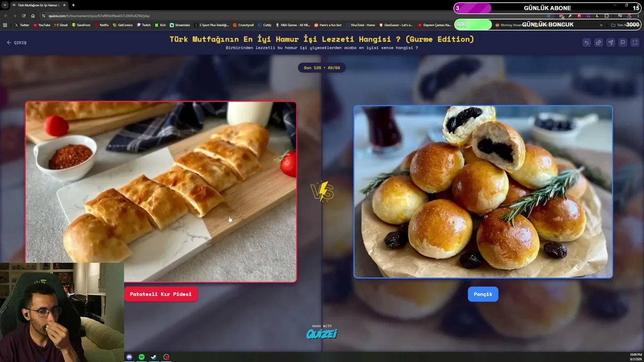Open the NBA Games bookmark
The image size is (644, 362).
point(293,25)
